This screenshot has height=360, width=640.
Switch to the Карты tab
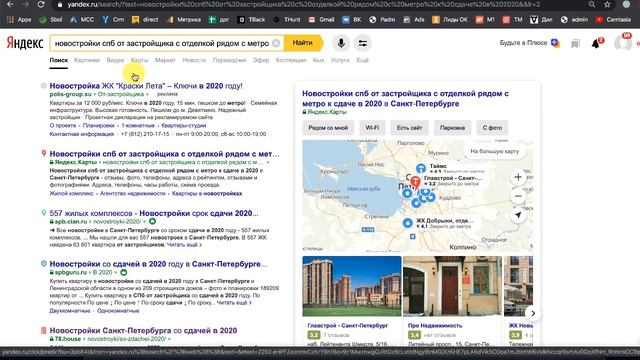140,60
